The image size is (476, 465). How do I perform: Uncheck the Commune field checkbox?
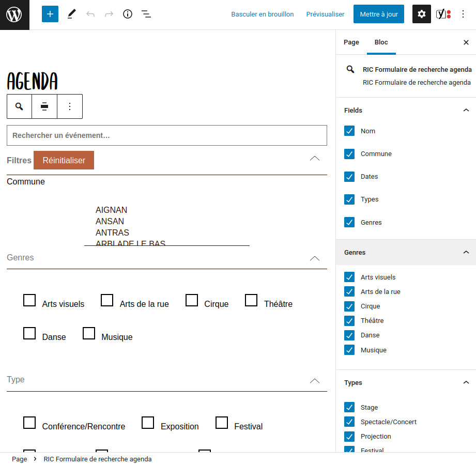pyautogui.click(x=349, y=154)
